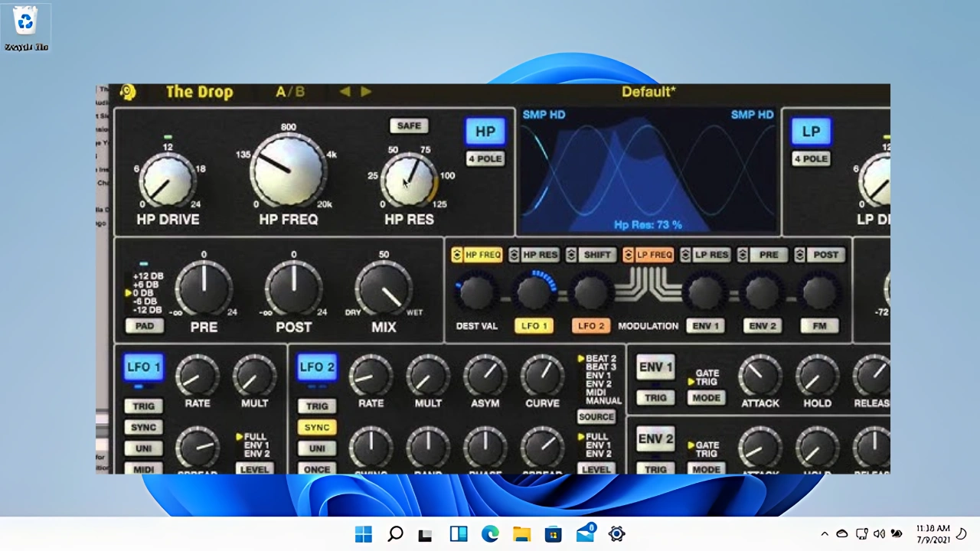Toggle the ENV 2 section enable button
This screenshot has width=980, height=551.
tap(656, 439)
